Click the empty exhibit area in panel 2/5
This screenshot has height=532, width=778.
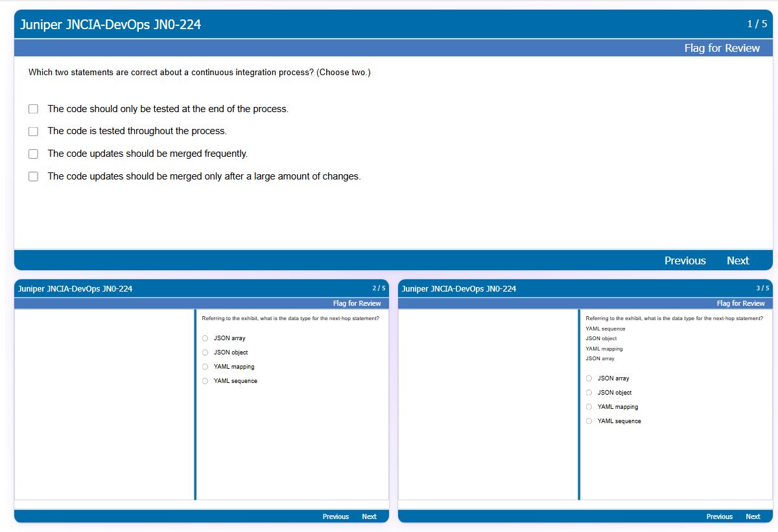point(104,404)
